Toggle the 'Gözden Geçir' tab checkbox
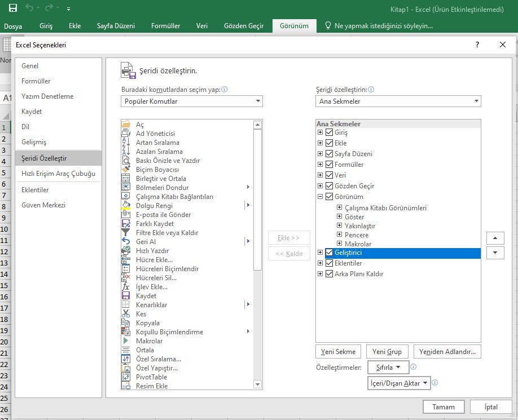The width and height of the screenshot is (518, 420). click(x=329, y=185)
